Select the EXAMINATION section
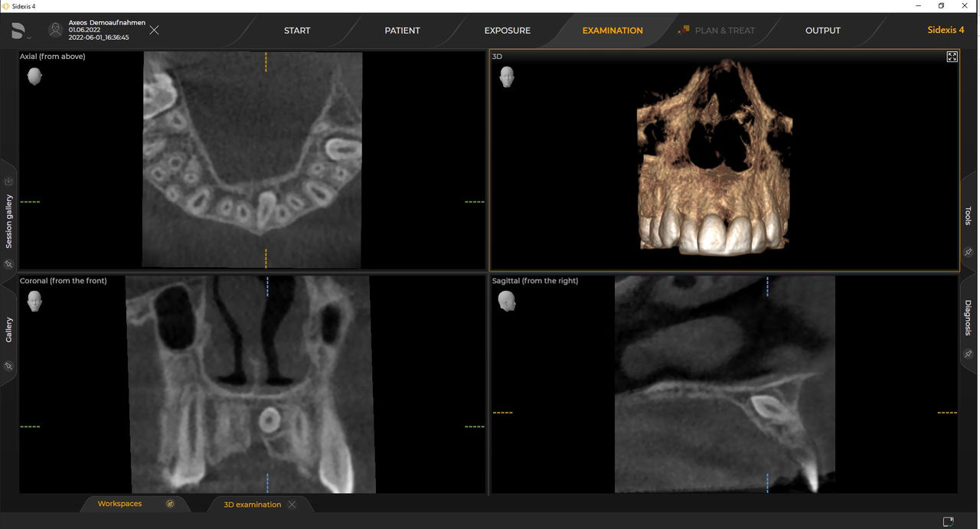980x529 pixels. click(612, 30)
